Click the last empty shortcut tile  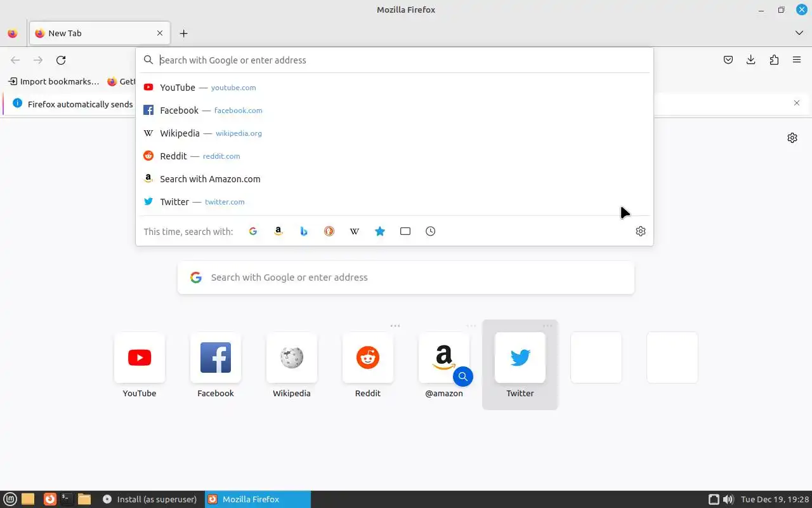coord(672,358)
